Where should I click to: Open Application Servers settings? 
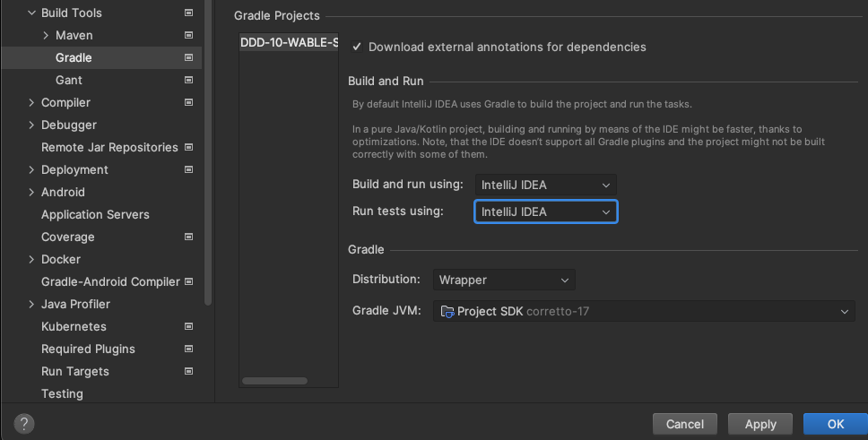95,214
